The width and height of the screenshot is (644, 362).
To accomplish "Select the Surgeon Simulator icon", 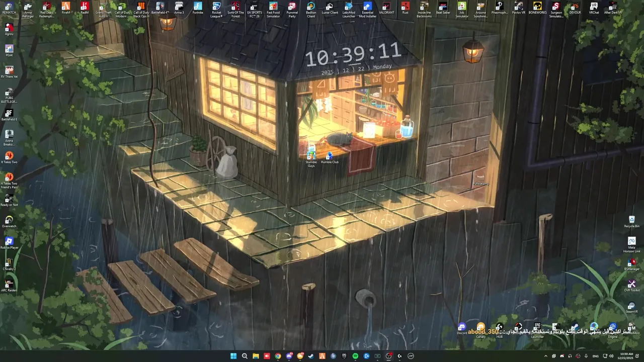I will (556, 10).
